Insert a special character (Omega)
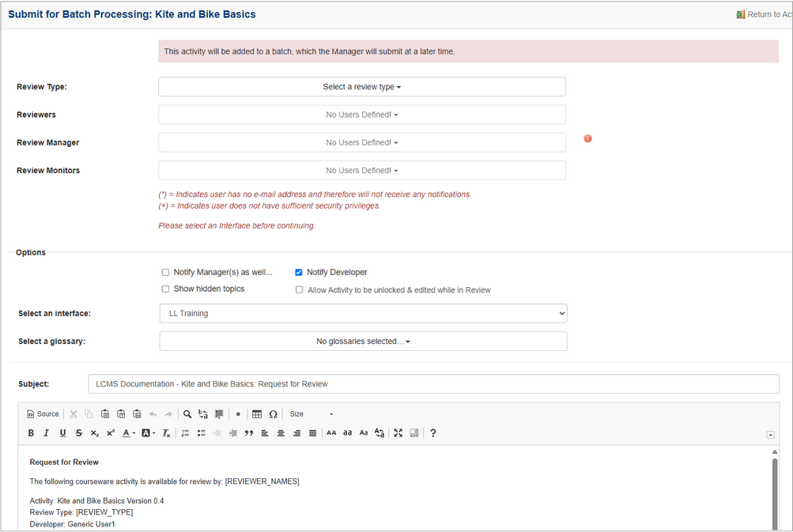This screenshot has width=793, height=532. pos(273,414)
